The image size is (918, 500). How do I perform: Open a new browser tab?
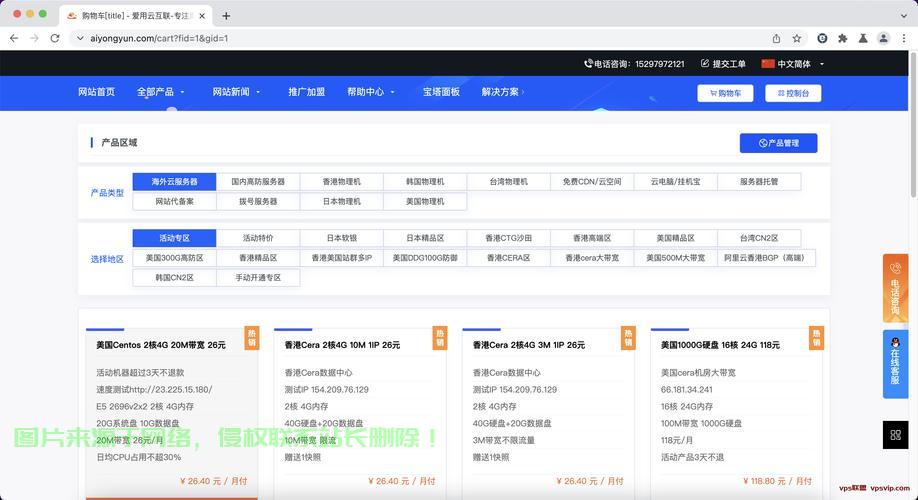tap(226, 16)
